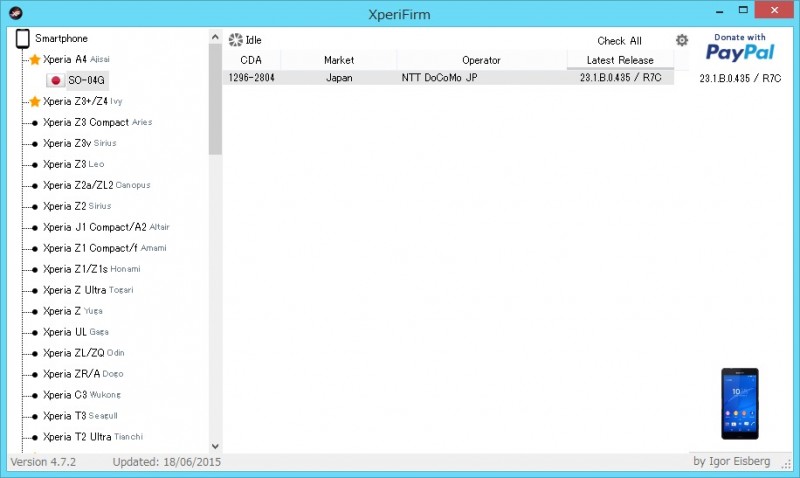The height and width of the screenshot is (478, 800).
Task: Click the Japan market cell
Action: tap(339, 78)
